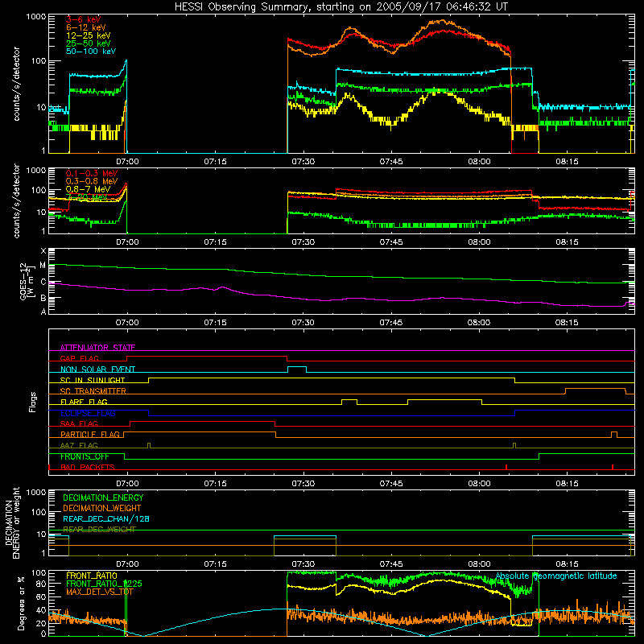The width and height of the screenshot is (644, 644).
Task: Click the FLARE_FLAG label
Action: pos(84,402)
